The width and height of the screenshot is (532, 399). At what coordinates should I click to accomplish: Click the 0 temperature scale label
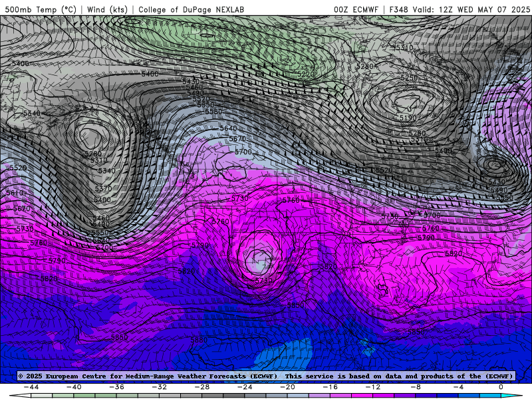point(501,387)
